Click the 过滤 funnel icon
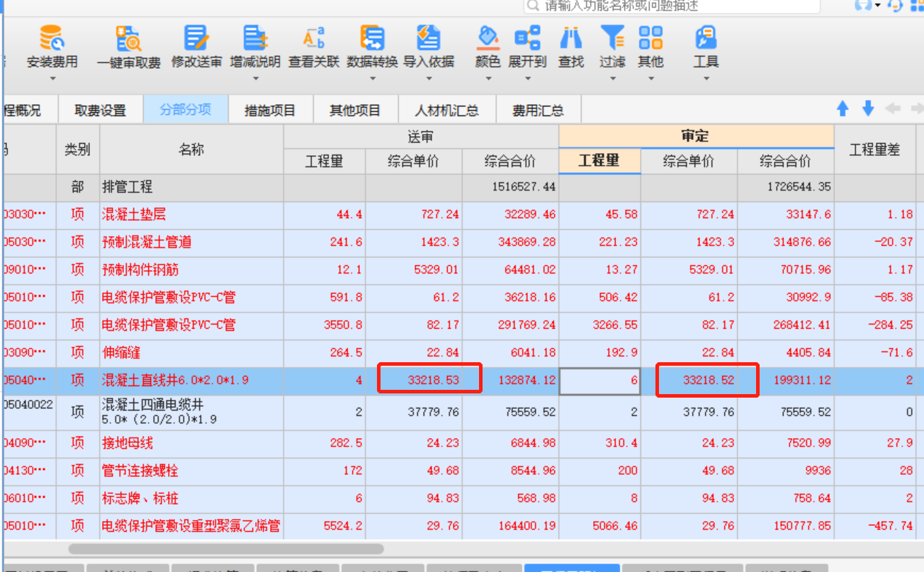 coord(612,37)
